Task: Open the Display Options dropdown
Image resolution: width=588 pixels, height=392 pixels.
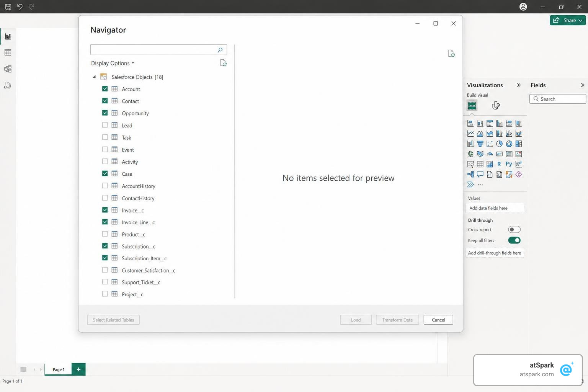Action: click(113, 63)
